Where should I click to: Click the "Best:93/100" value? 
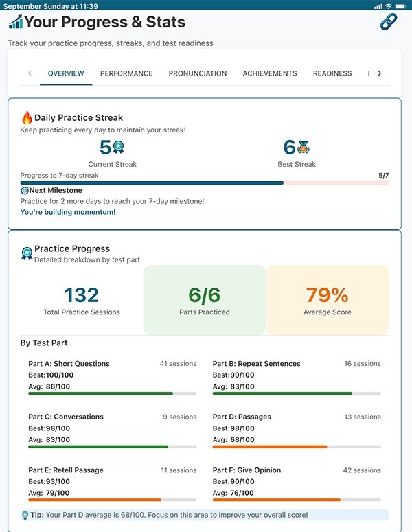coord(49,481)
